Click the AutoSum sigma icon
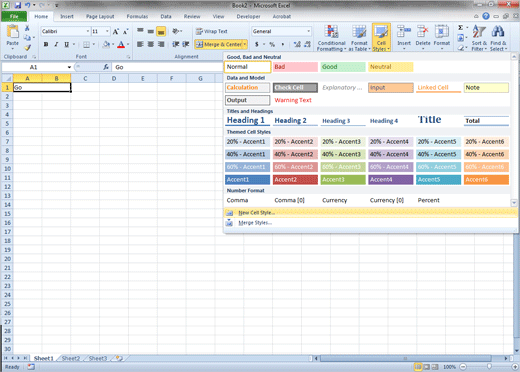520x372 pixels. point(460,28)
